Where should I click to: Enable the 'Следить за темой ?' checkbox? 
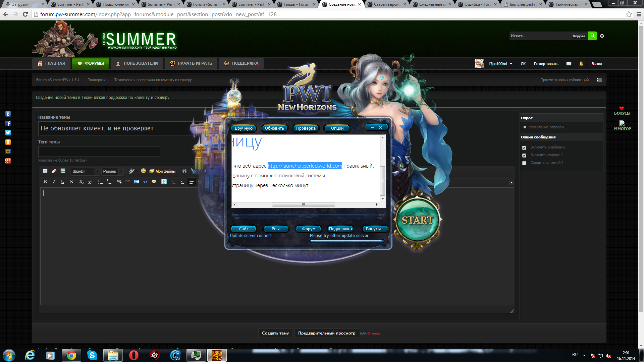click(x=524, y=163)
